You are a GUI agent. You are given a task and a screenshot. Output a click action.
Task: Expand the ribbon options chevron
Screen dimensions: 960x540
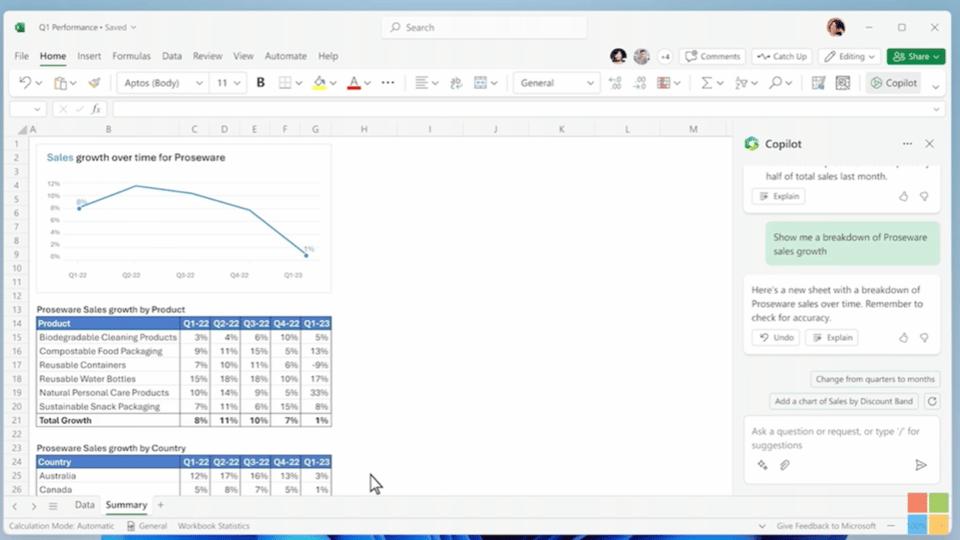coord(936,86)
